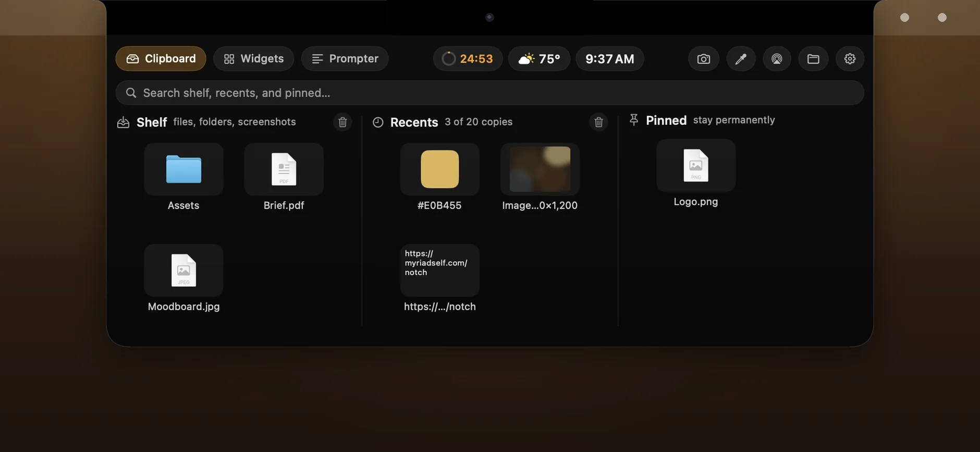980x452 pixels.
Task: Click the "#E0B455" hex code label
Action: click(x=439, y=205)
